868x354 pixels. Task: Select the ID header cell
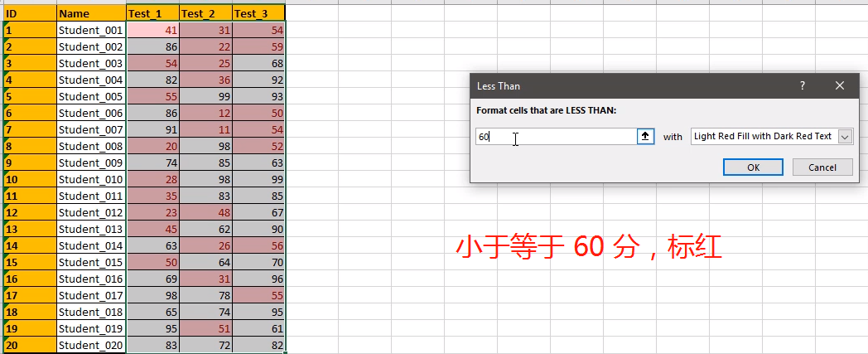[x=30, y=13]
